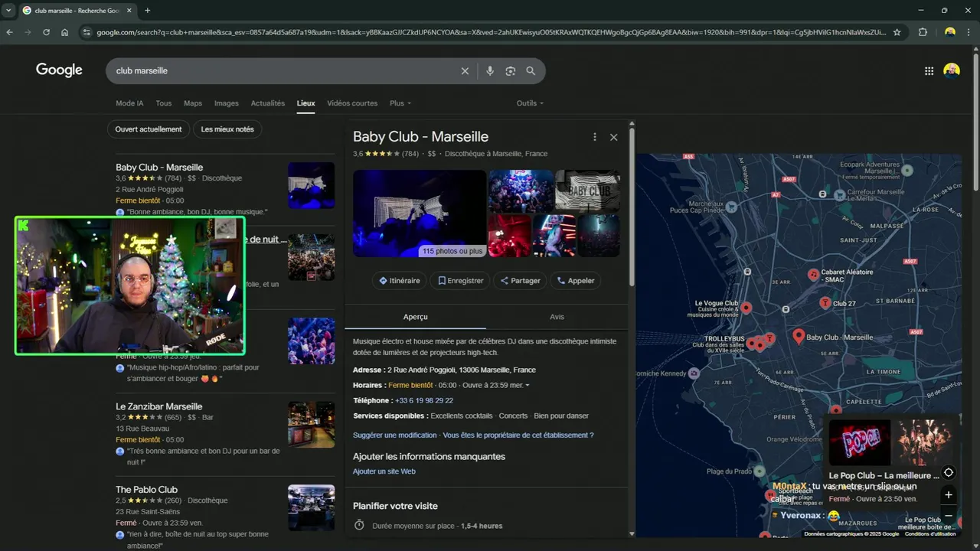The width and height of the screenshot is (980, 551).
Task: Open panel review count (784)
Action: click(410, 154)
